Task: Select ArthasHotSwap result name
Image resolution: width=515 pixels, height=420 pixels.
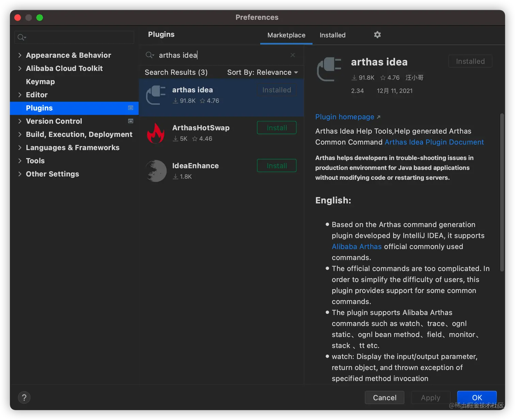Action: [201, 128]
